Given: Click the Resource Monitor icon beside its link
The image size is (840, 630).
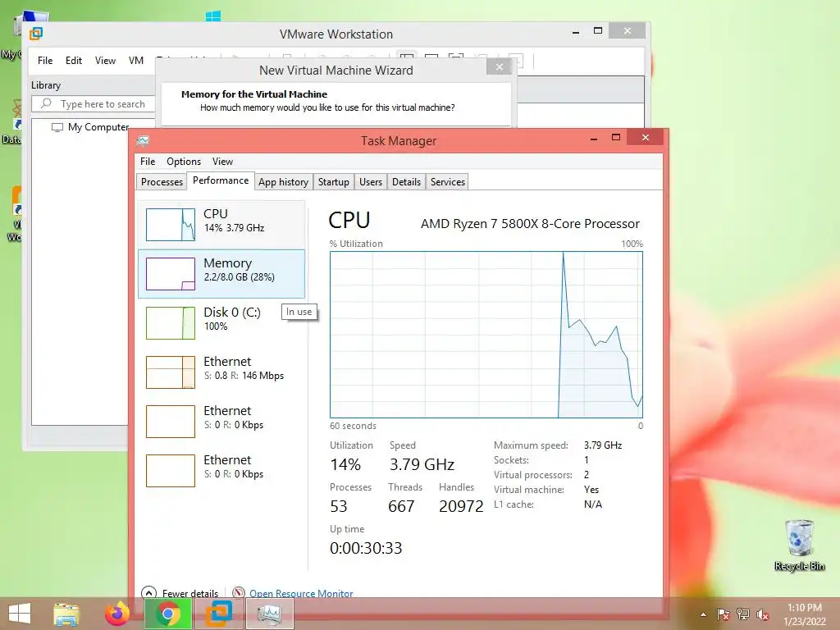Looking at the screenshot, I should click(239, 592).
